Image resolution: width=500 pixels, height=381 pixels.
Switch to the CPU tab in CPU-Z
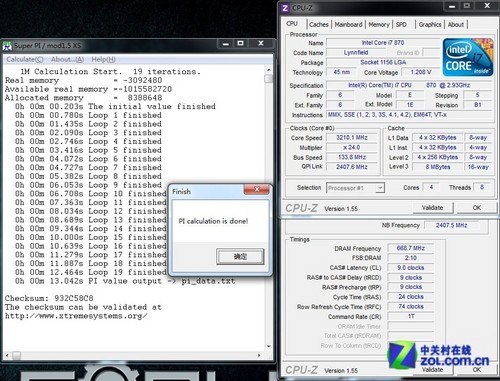(292, 24)
